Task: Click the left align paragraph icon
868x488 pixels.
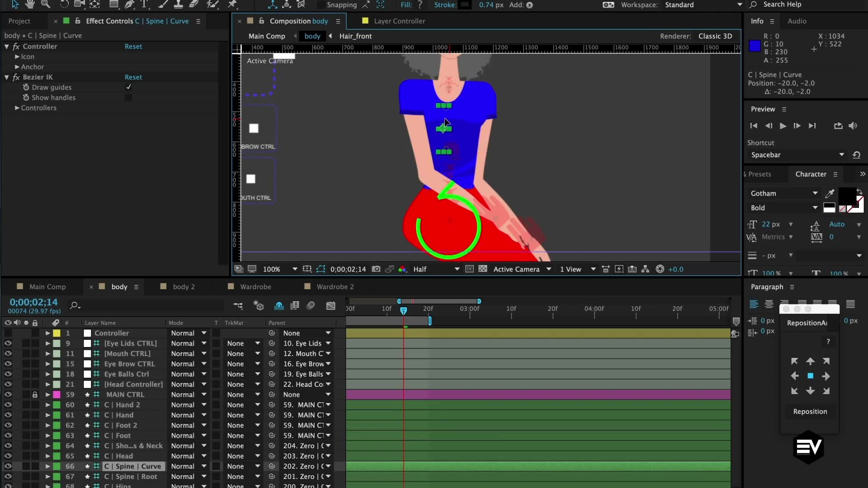Action: 754,304
